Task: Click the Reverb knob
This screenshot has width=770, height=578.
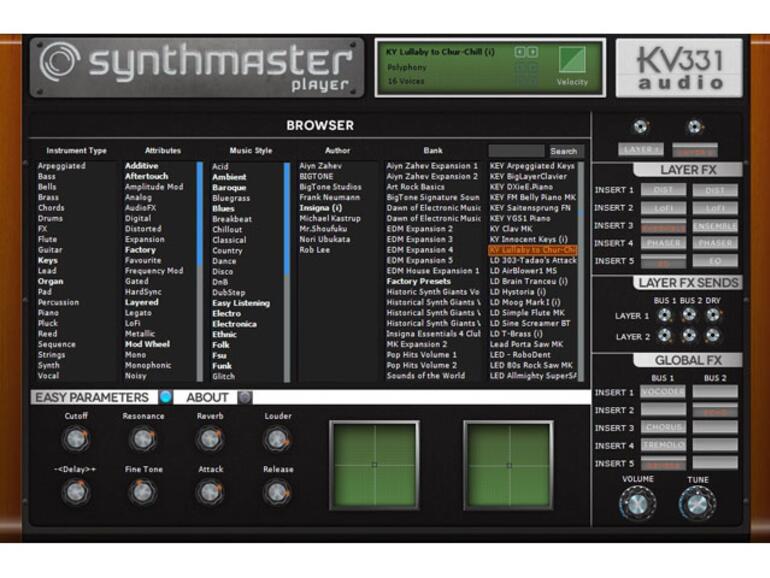Action: 210,439
